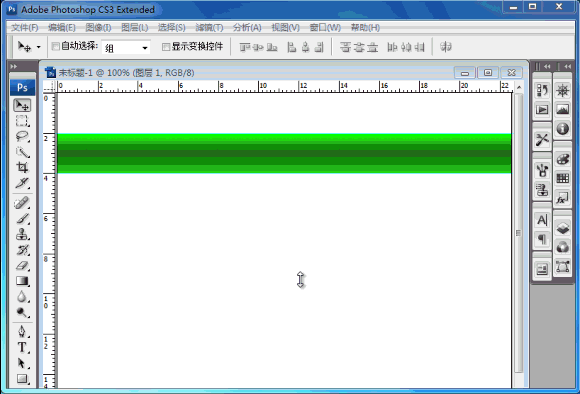Click the align top edges button
This screenshot has width=580, height=394.
tap(245, 47)
